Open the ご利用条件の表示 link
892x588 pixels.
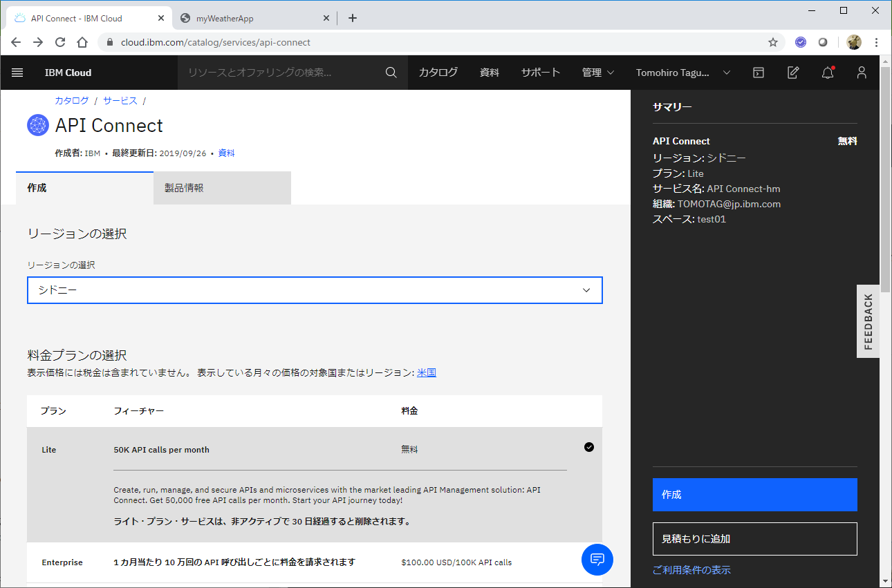(691, 570)
